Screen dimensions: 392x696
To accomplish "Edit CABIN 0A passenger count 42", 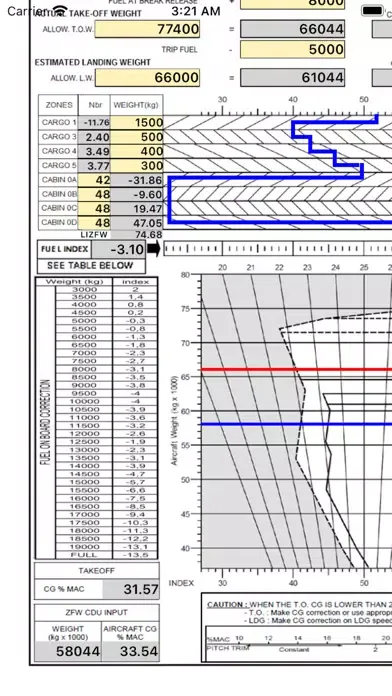I will (94, 180).
